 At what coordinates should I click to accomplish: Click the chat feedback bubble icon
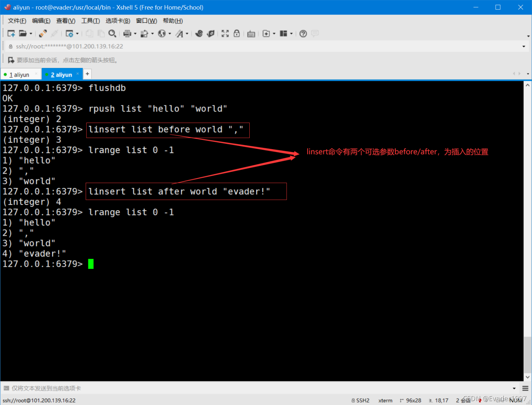coord(315,33)
